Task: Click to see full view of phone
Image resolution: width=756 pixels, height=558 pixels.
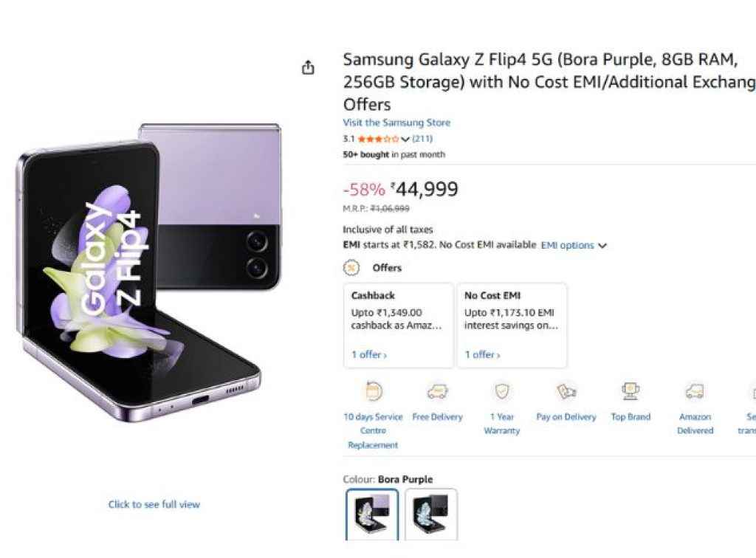Action: [153, 504]
